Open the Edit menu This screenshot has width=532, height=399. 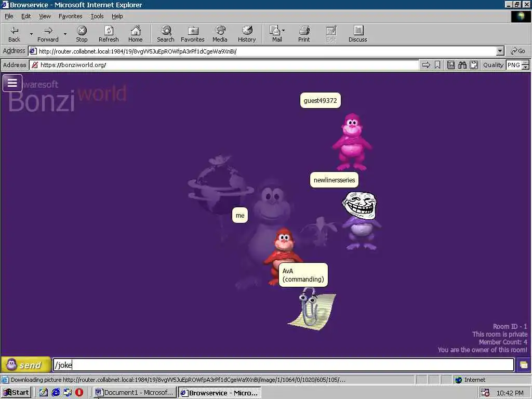[x=26, y=16]
